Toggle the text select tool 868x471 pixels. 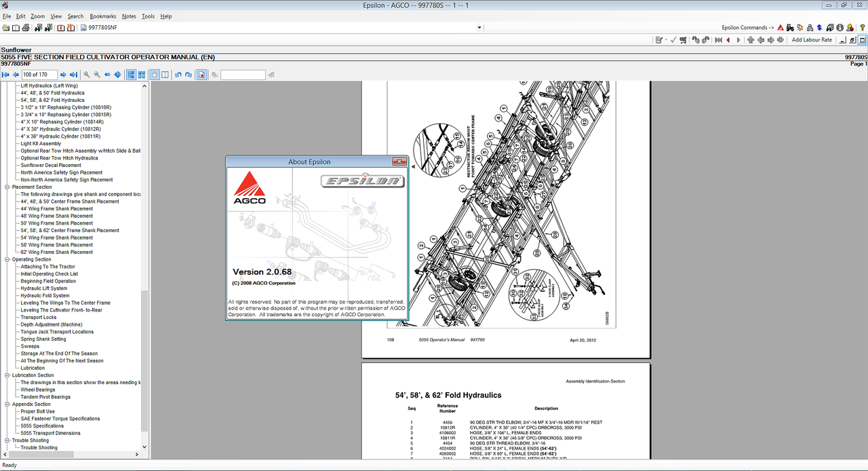(x=165, y=75)
